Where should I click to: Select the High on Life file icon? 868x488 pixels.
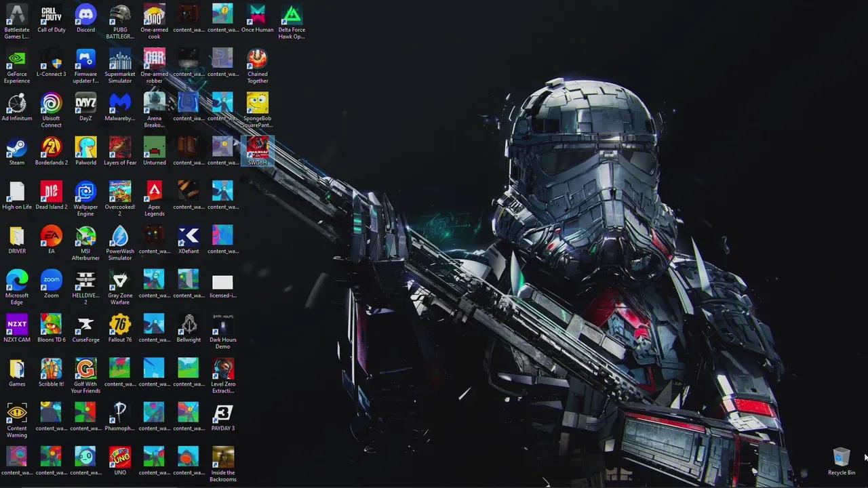(x=17, y=195)
